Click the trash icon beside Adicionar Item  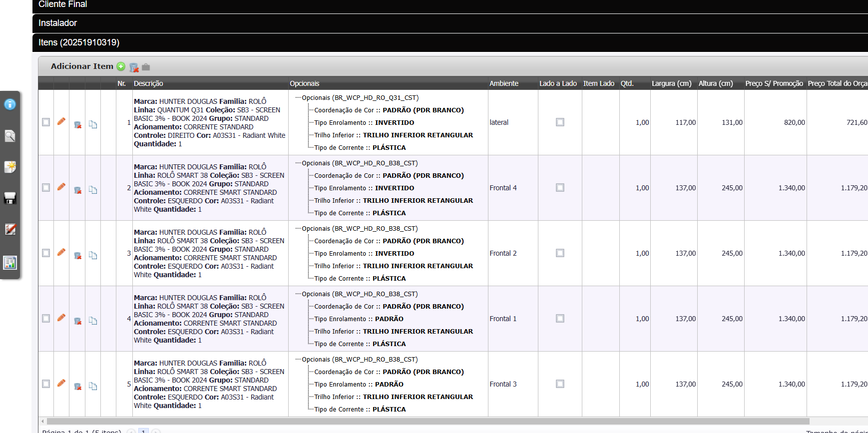pos(134,67)
